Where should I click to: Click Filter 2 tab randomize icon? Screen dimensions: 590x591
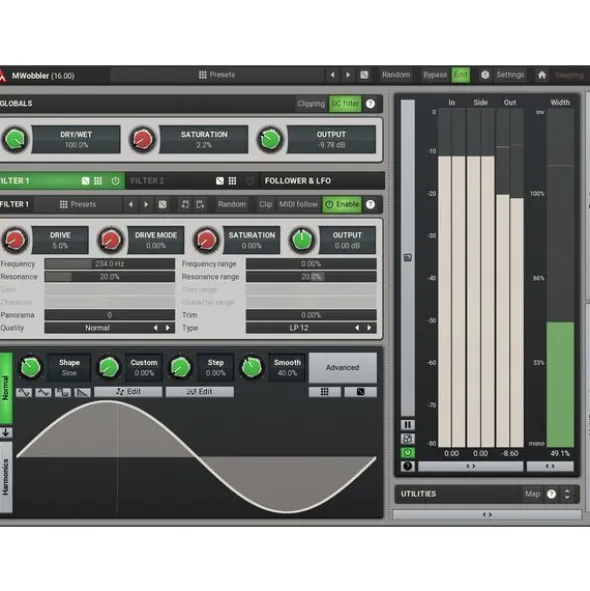[220, 181]
